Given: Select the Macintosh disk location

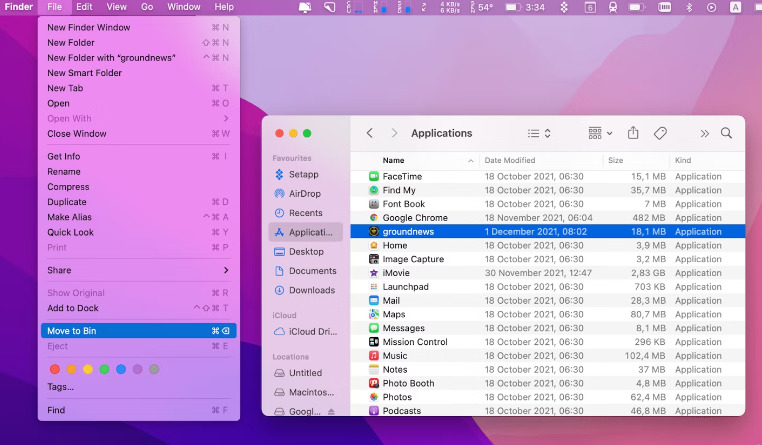Looking at the screenshot, I should (x=306, y=392).
